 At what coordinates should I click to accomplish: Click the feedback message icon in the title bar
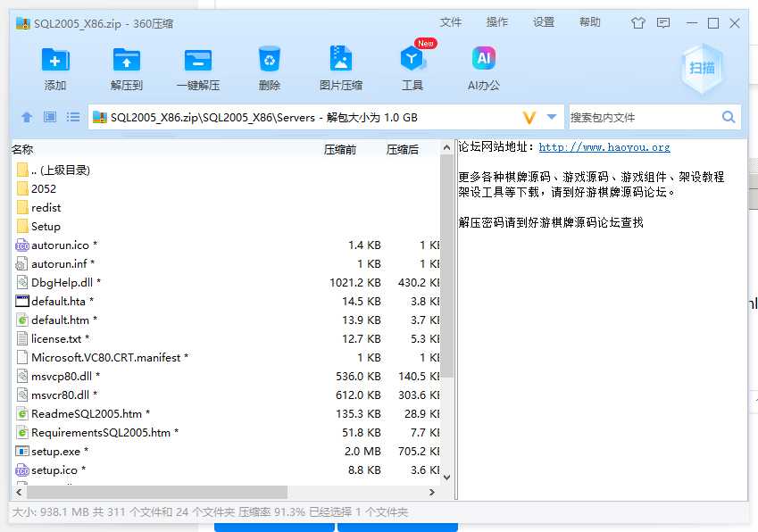(663, 22)
